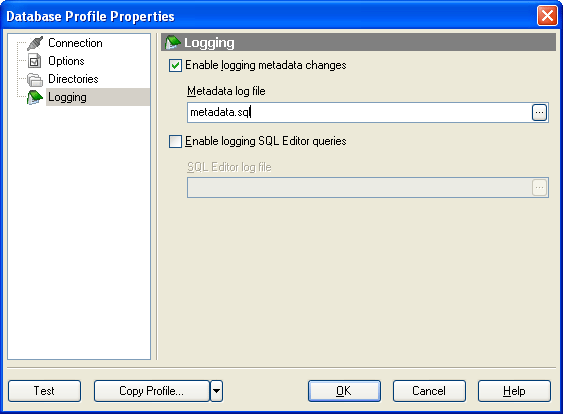Close the Database Profile Properties dialog
Image resolution: width=563 pixels, height=414 pixels.
pyautogui.click(x=547, y=16)
